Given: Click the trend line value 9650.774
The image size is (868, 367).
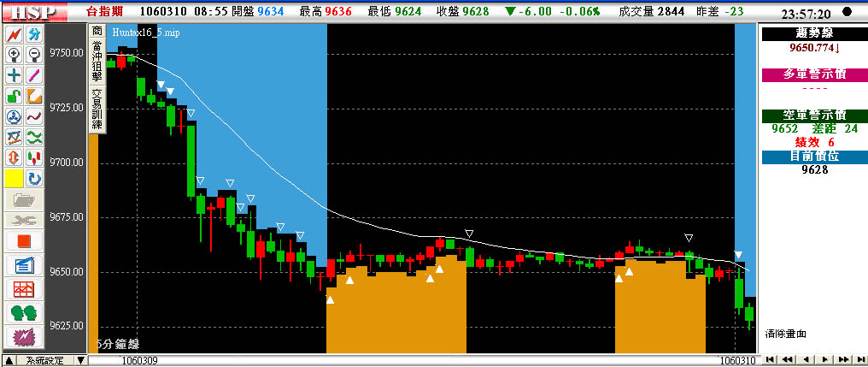Looking at the screenshot, I should 814,48.
